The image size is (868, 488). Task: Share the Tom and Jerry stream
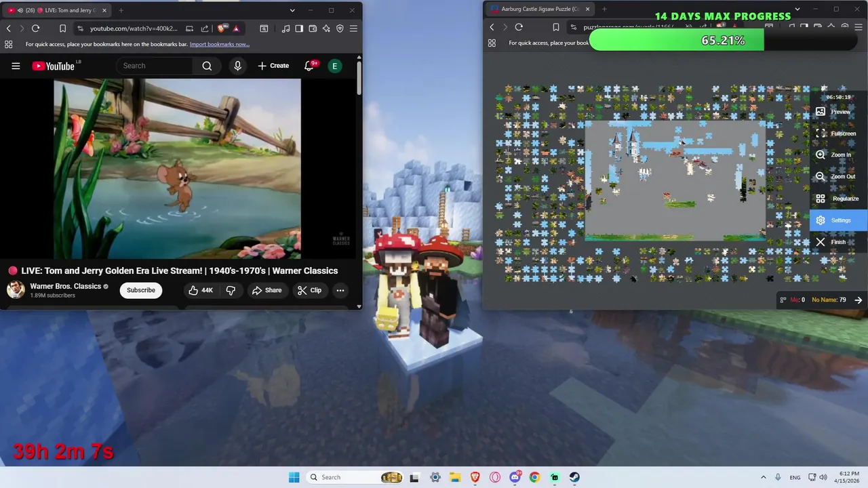coord(267,290)
